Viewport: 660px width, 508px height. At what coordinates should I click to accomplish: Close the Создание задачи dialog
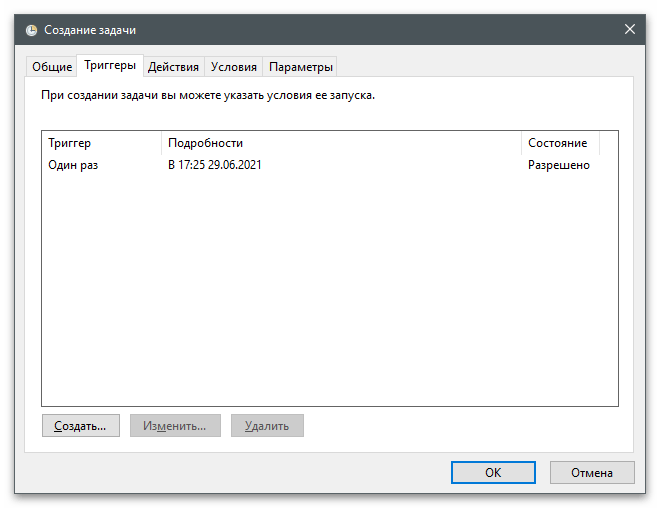point(630,29)
